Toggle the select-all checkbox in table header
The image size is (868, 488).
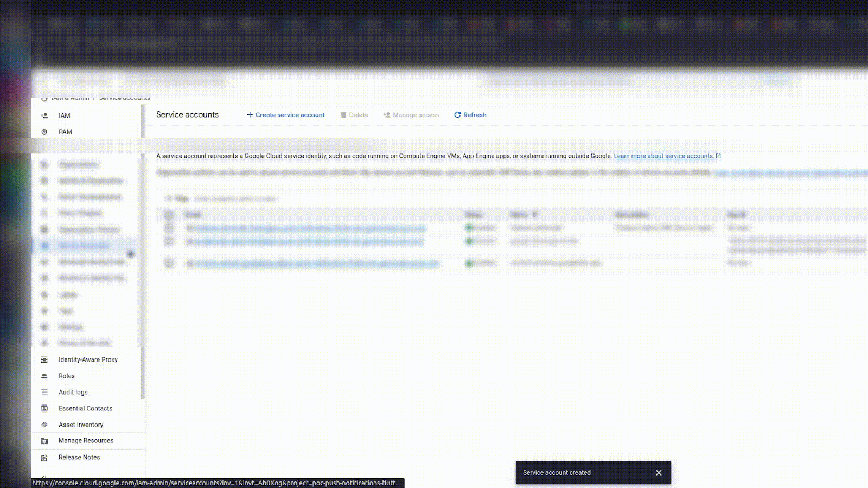[x=169, y=215]
